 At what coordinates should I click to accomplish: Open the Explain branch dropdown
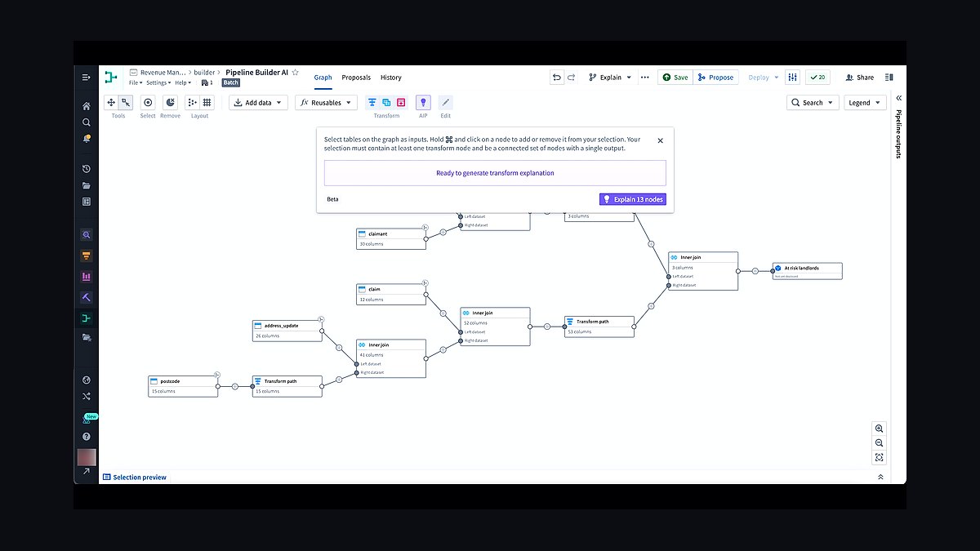pos(610,78)
